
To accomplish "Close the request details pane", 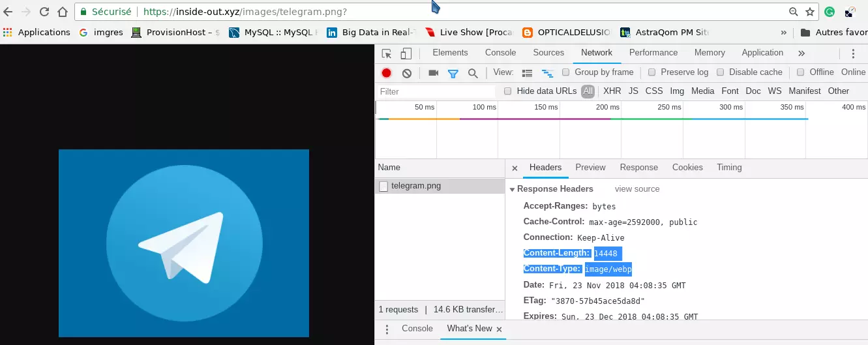I will pos(515,168).
